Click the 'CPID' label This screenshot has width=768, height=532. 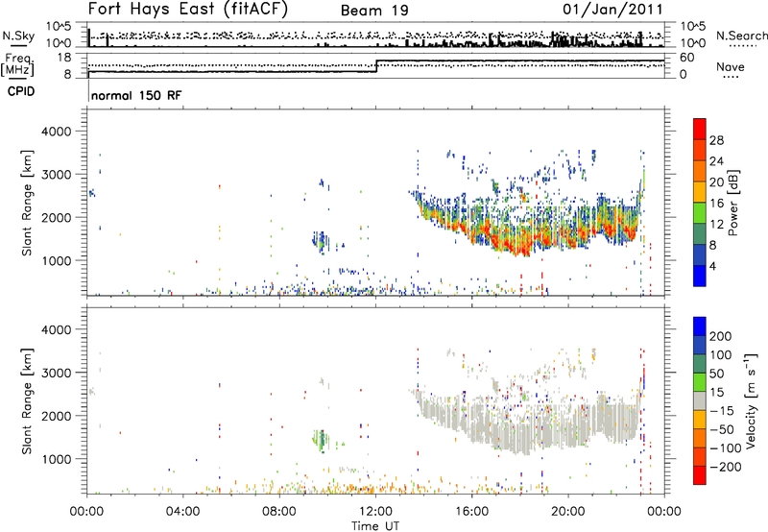tap(21, 91)
